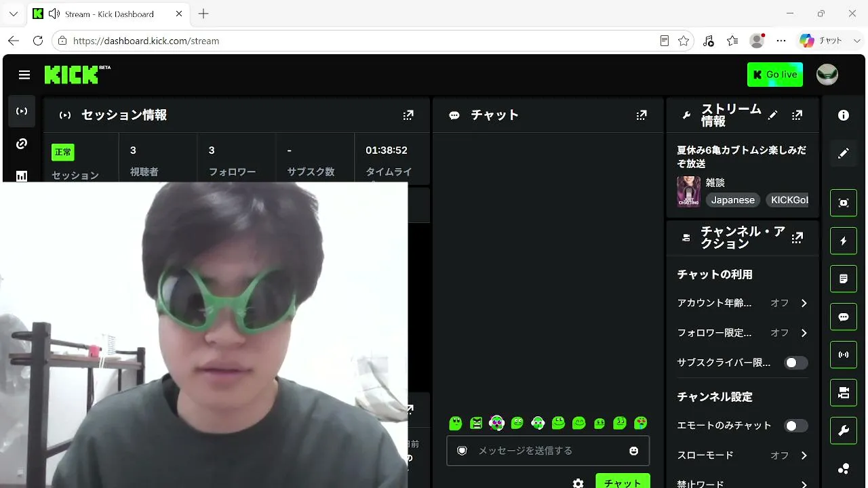Click the 雑談 category thumbnail
The width and height of the screenshot is (868, 488).
(688, 192)
